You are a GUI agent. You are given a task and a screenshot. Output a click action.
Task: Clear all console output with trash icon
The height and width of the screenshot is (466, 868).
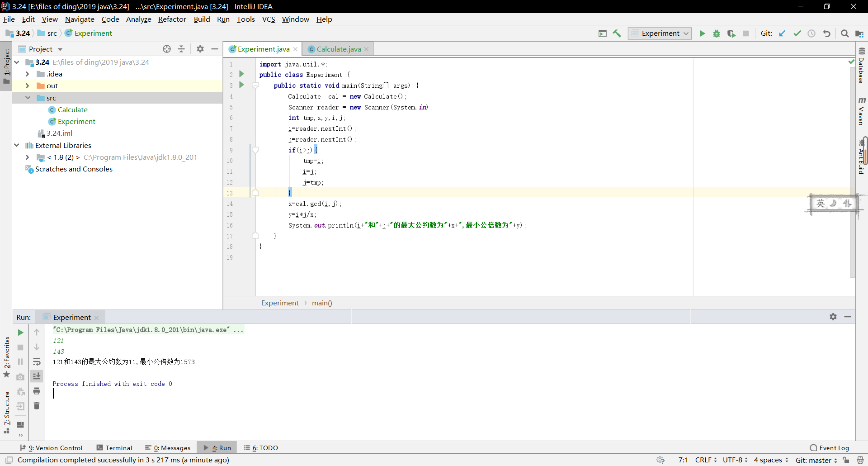tap(37, 406)
